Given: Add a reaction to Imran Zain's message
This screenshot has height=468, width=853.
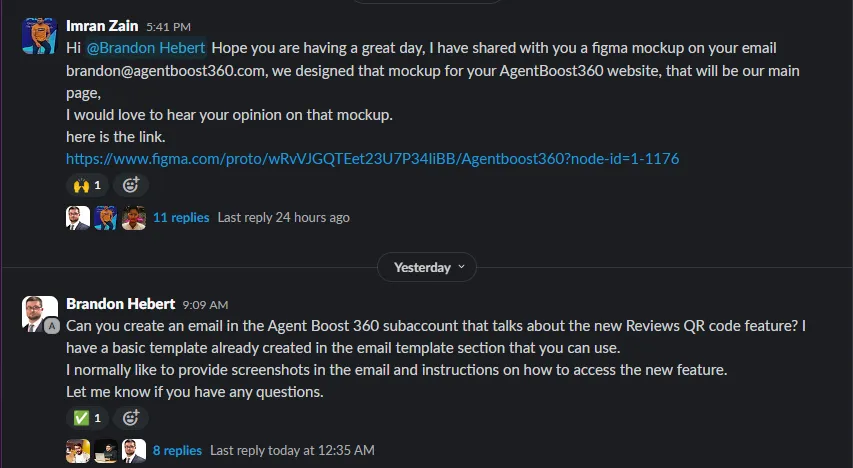Looking at the screenshot, I should (131, 185).
